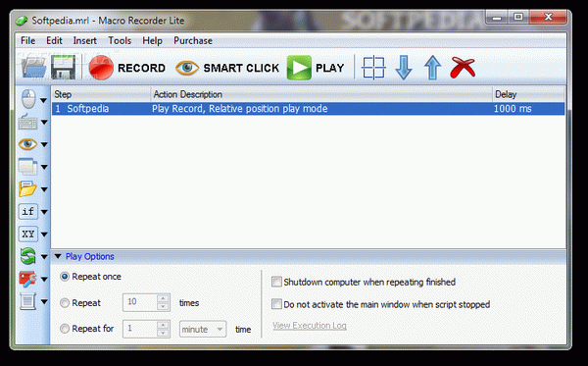Open the 'minute' time unit combo box

pos(203,330)
